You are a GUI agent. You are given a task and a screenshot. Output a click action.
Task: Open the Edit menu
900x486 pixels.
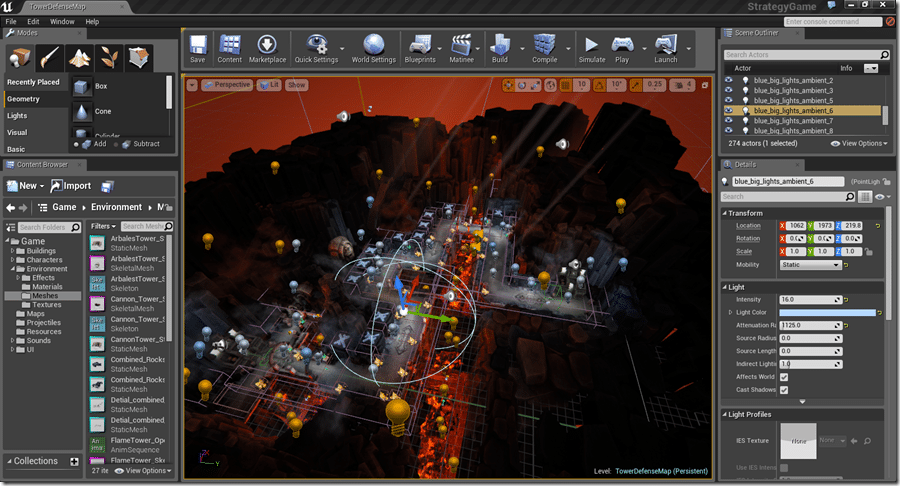(33, 22)
